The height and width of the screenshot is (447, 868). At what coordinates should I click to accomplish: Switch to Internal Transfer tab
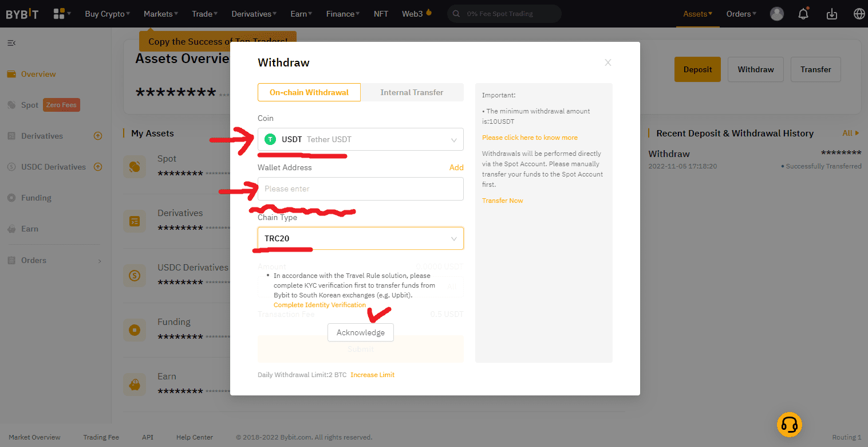tap(412, 92)
